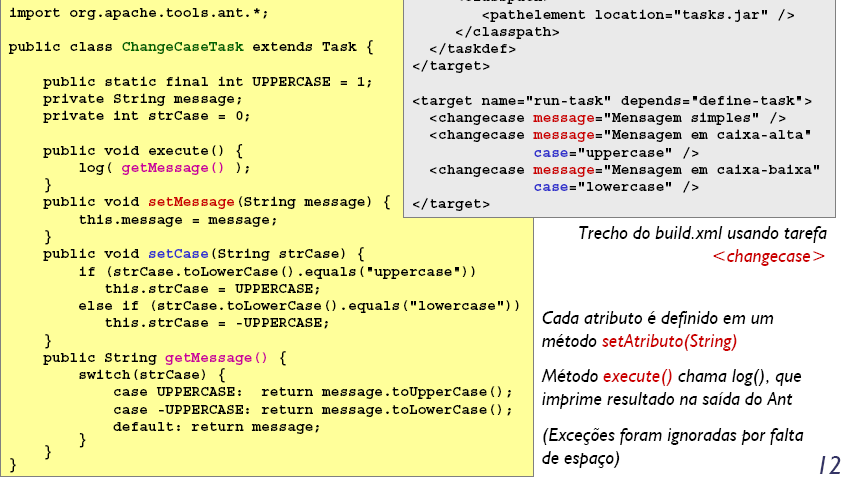Click the case -UPPERCASE: return toLowerCase line
Screen dimensions: 847x477
coord(313,410)
